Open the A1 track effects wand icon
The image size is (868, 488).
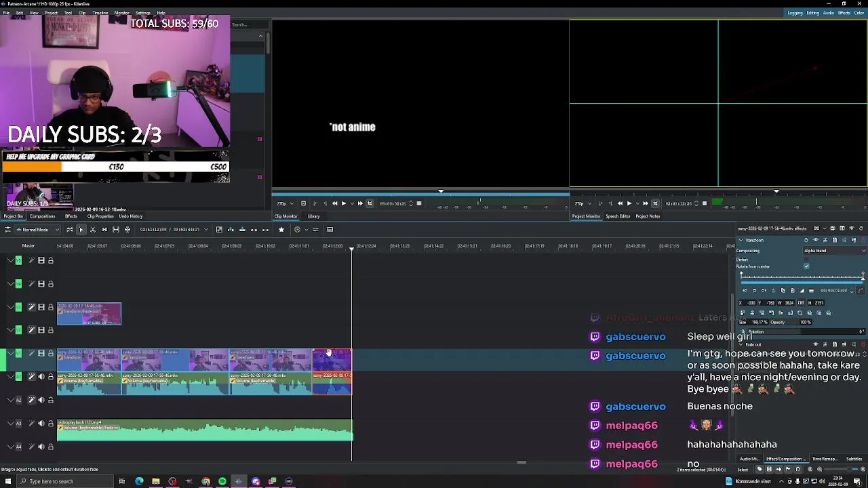[31, 377]
